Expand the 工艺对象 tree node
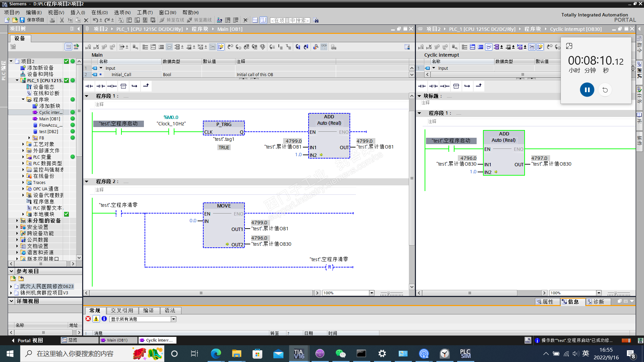Viewport: 644px width, 362px height. [23, 144]
